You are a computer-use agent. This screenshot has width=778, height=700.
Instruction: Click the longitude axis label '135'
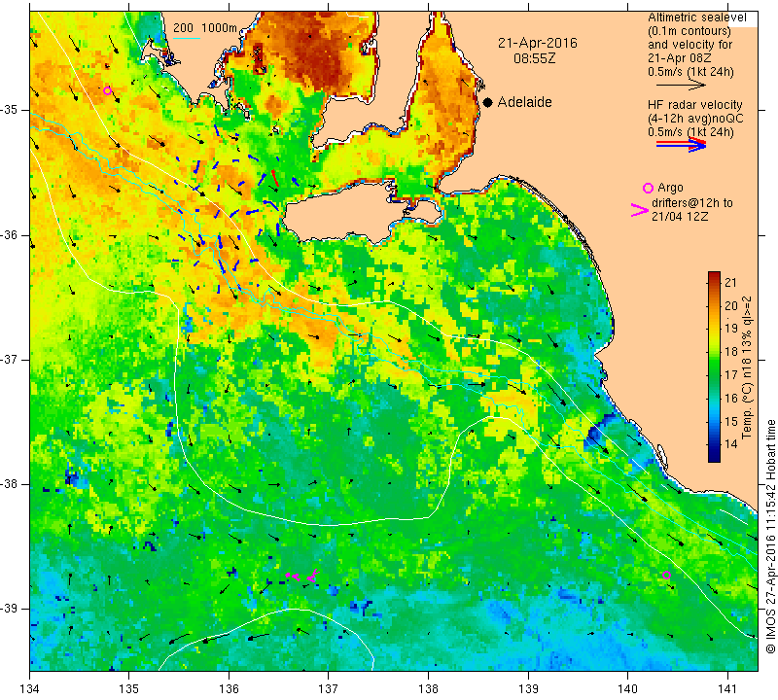(x=129, y=689)
